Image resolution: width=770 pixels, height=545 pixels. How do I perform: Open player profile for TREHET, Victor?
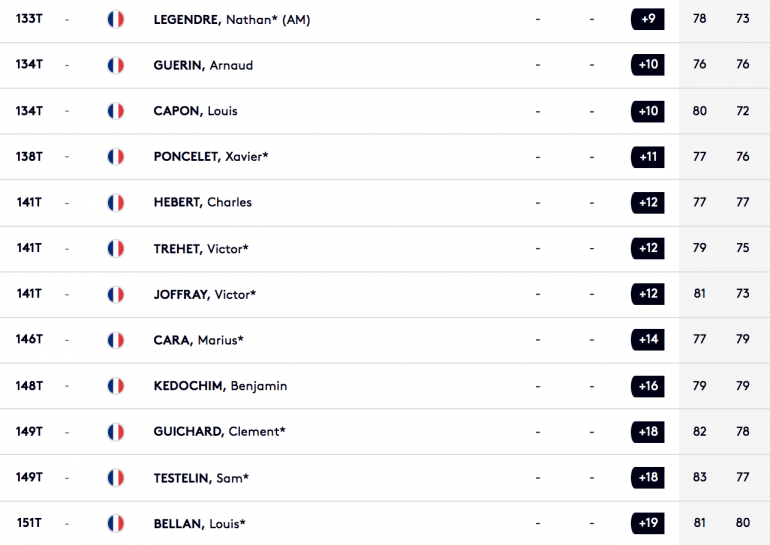tap(201, 249)
